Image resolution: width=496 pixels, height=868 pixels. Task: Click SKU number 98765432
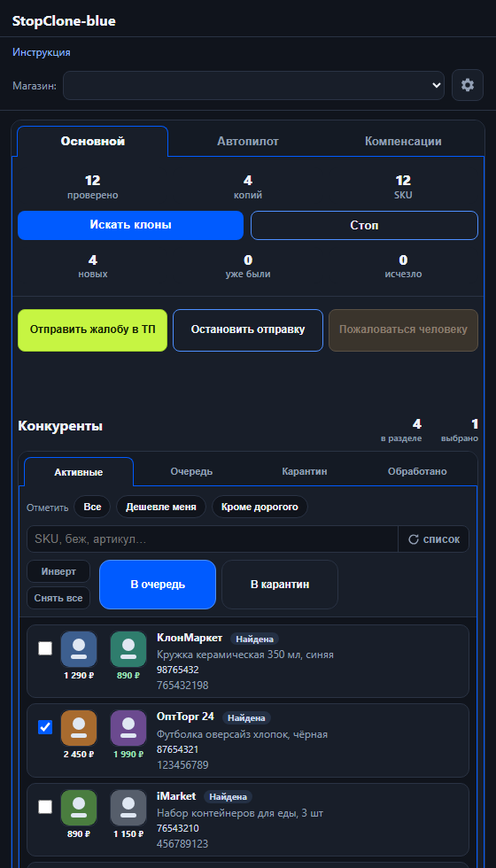click(x=178, y=670)
